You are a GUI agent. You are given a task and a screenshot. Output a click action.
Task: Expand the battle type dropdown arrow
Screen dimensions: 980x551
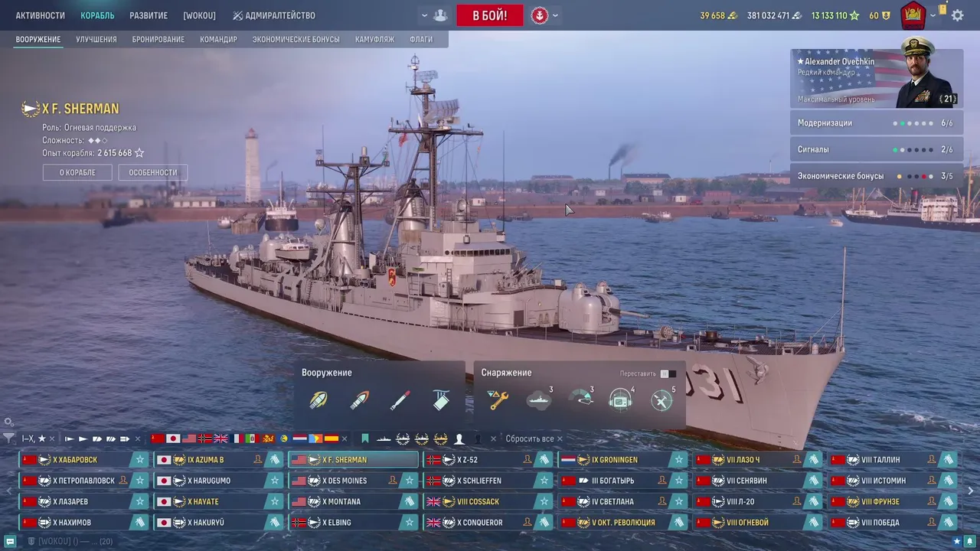[555, 15]
